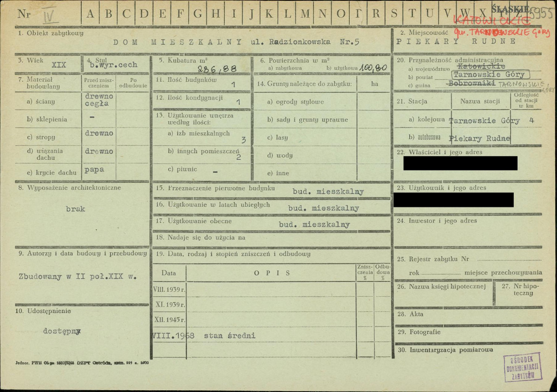557x392 pixels.
Task: Click the "24. Inwestor i jego adres" label
Action: pyautogui.click(x=437, y=221)
